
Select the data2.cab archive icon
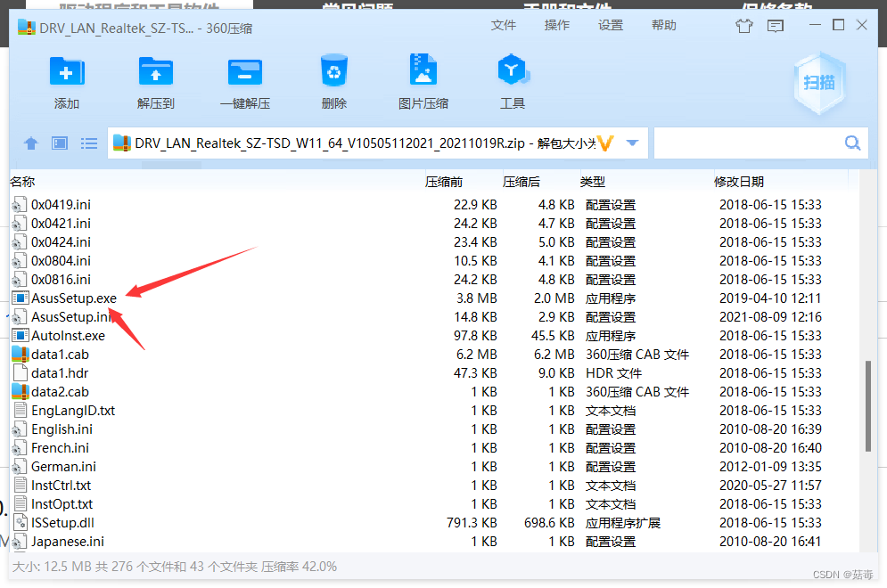pos(21,391)
